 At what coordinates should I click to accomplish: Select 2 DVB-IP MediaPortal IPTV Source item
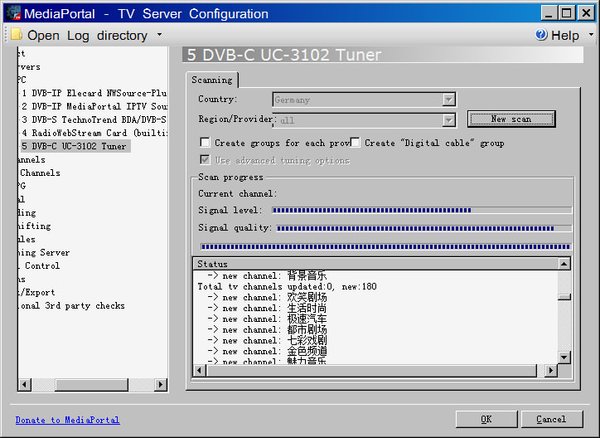[94, 106]
